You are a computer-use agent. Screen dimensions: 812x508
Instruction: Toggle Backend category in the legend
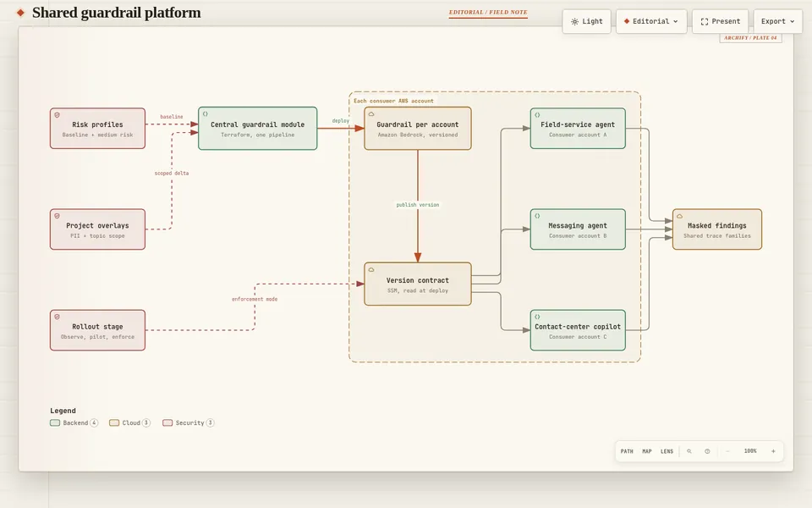pos(74,423)
